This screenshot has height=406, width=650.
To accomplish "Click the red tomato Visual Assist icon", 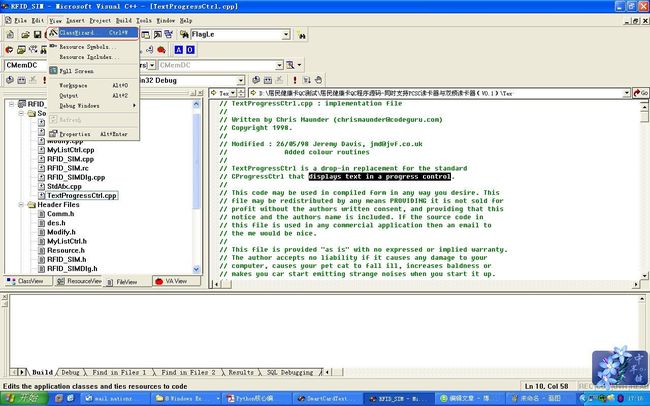I will [161, 50].
